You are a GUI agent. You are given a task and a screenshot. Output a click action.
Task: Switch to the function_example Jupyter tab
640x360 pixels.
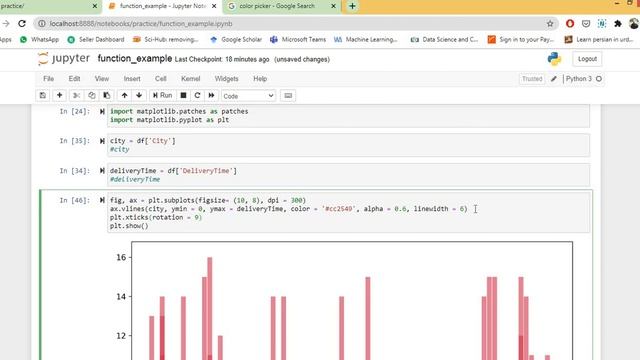click(x=162, y=6)
